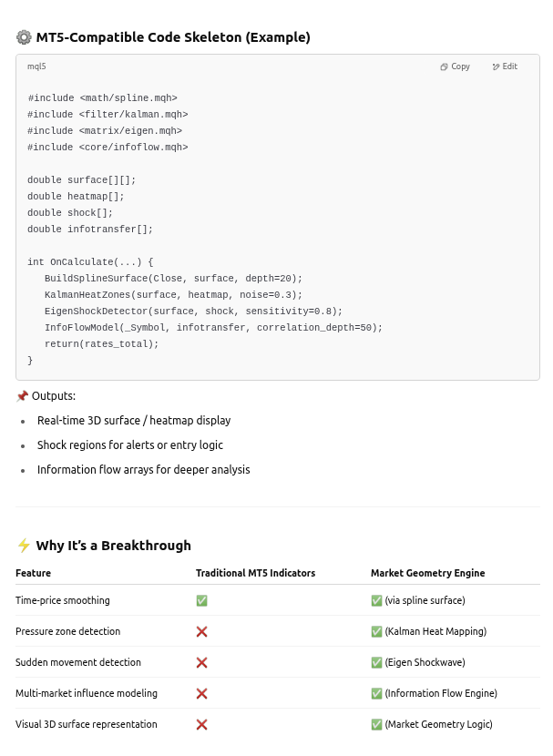Click the return(rates_total) line in the code
The image size is (553, 756).
101,344
